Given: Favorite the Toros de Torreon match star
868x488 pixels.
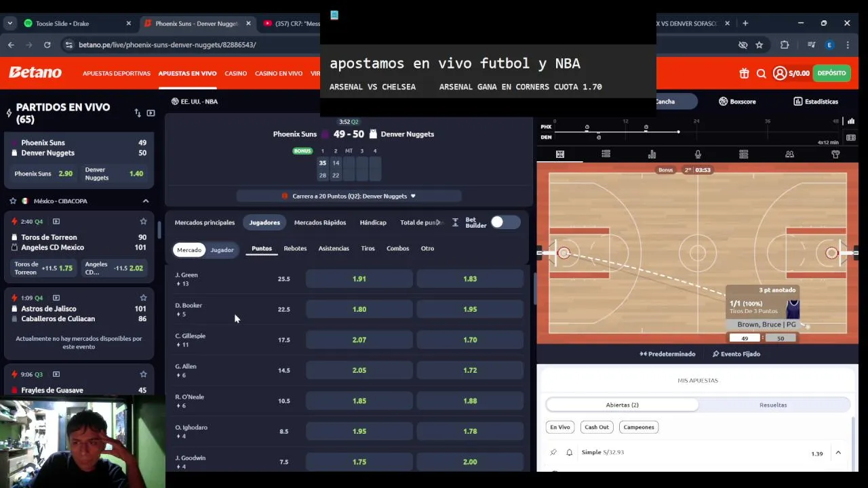Looking at the screenshot, I should click(x=143, y=222).
